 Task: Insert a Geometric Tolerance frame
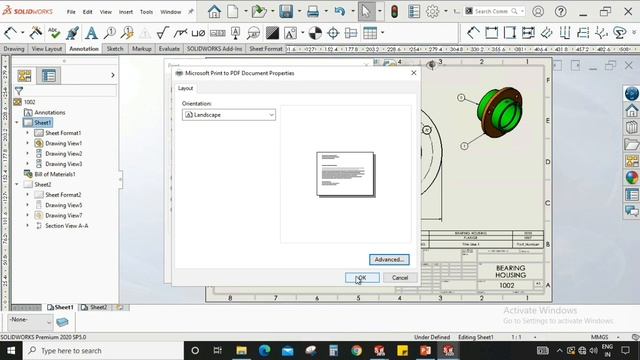point(218,33)
